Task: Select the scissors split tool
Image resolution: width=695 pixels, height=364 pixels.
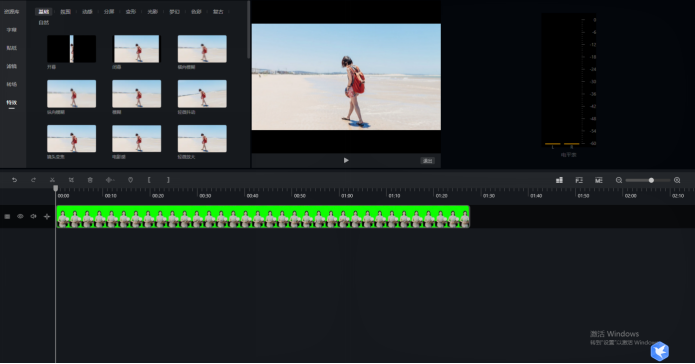Action: point(52,180)
